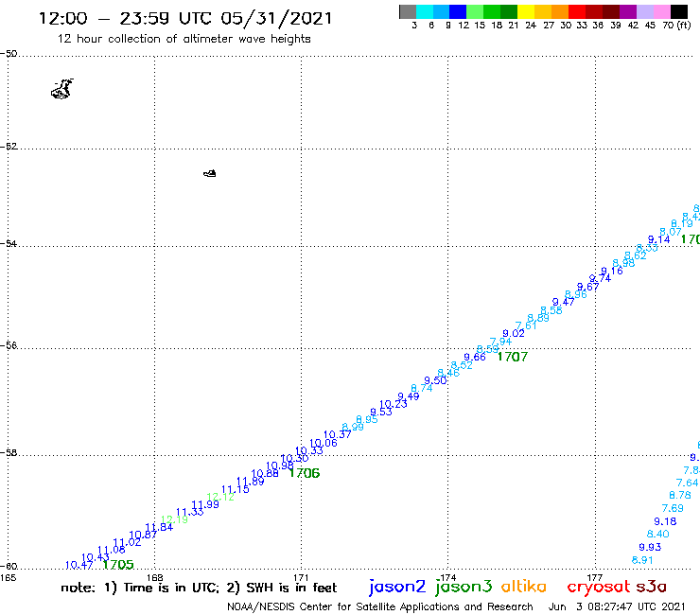This screenshot has width=700, height=615.
Task: Click the s3a satellite legend label
Action: point(651,587)
